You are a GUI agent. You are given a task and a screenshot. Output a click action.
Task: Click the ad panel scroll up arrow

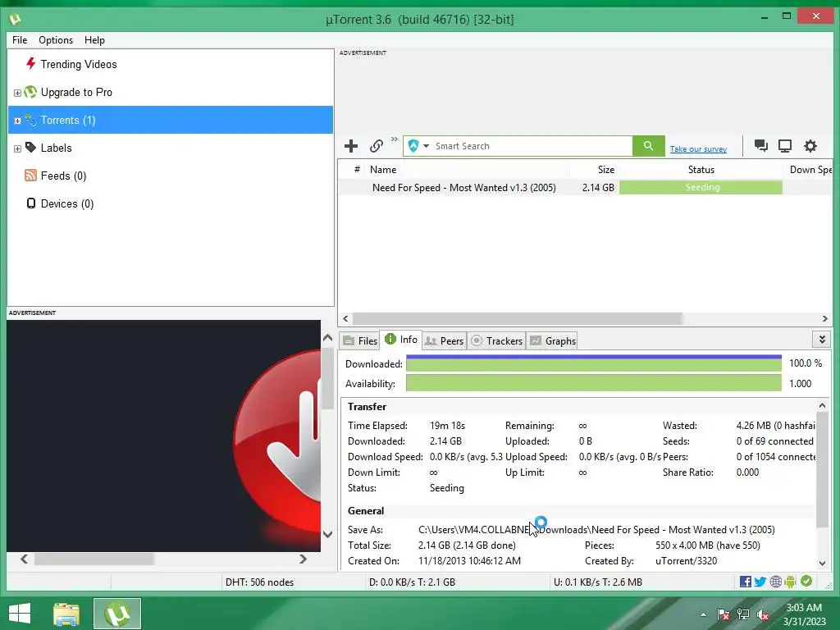328,338
